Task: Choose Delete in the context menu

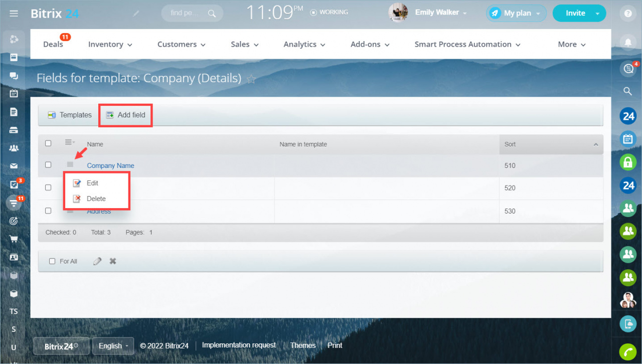Action: tap(96, 199)
